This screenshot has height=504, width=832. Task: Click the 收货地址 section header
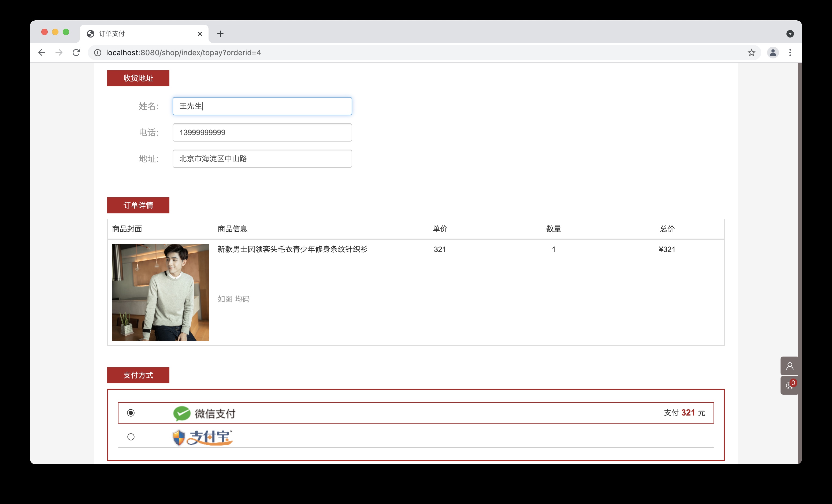138,78
